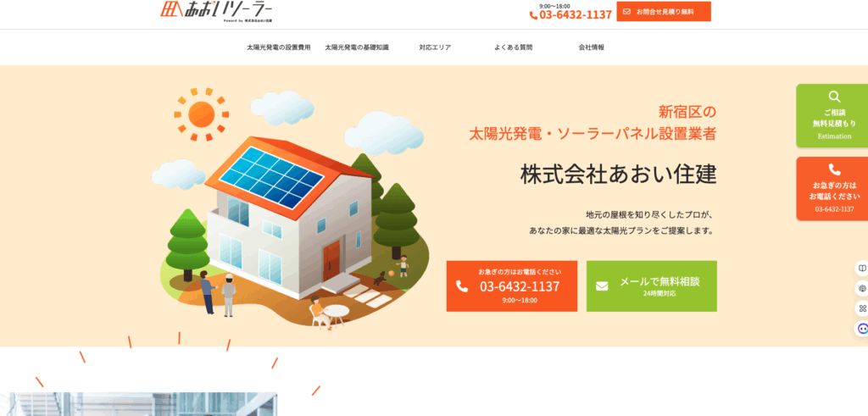Select the よくある質問 navigation item
868x416 pixels.
tap(513, 47)
